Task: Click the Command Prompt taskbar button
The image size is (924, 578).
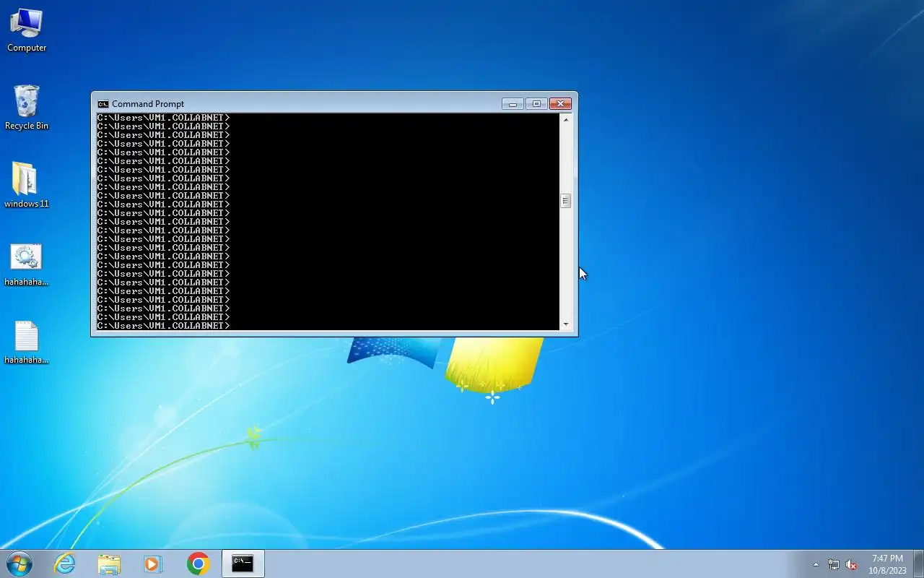Action: pyautogui.click(x=243, y=564)
